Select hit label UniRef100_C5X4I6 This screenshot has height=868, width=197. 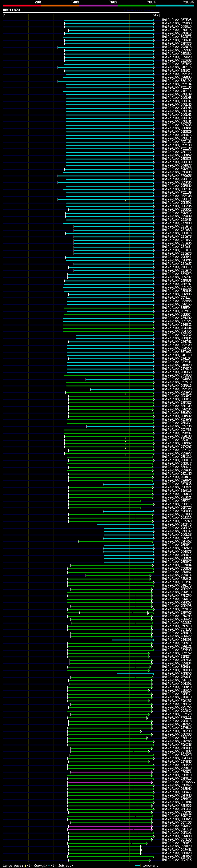[x=177, y=860]
